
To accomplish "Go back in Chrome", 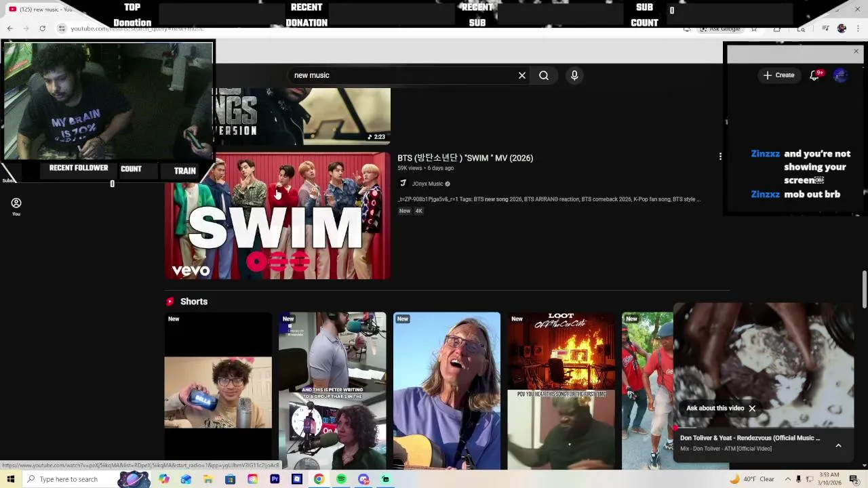I will click(10, 28).
